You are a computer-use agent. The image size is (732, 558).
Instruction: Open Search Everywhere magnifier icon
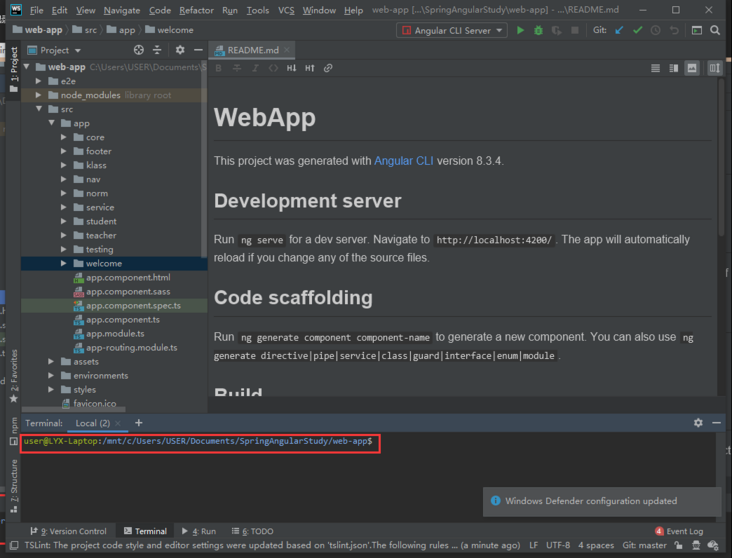pos(716,30)
